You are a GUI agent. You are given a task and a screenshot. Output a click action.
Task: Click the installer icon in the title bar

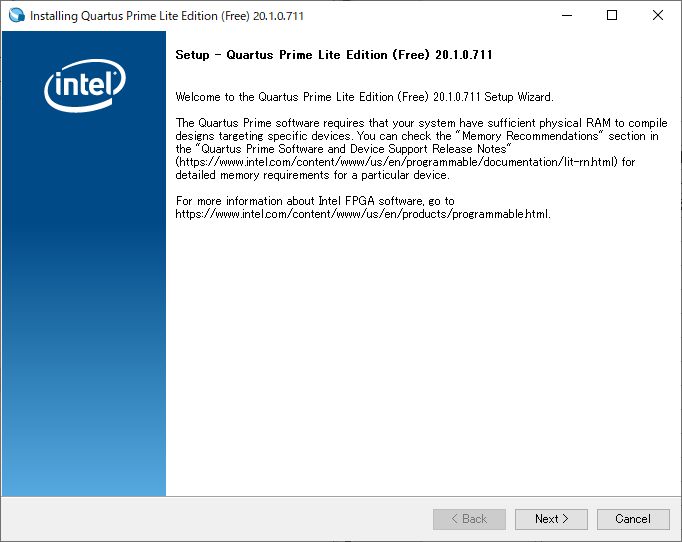click(16, 16)
